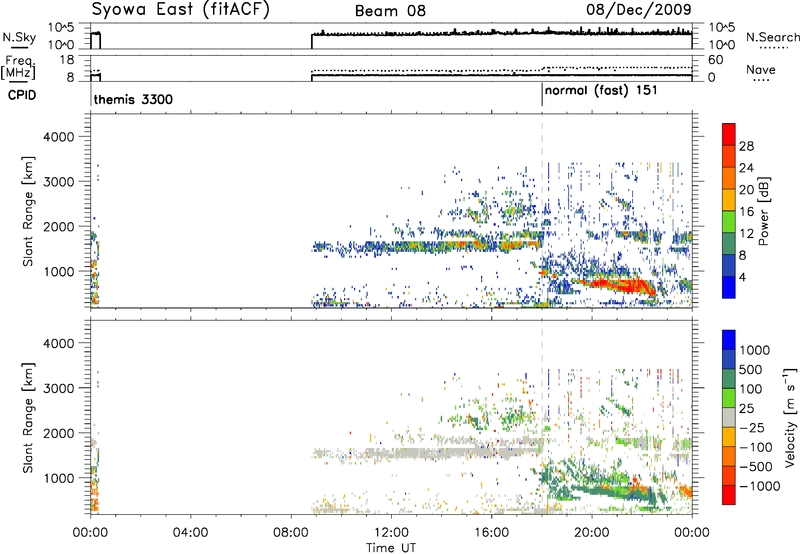Click the '16:00' time tick label
This screenshot has height=554, width=800.
(x=491, y=533)
